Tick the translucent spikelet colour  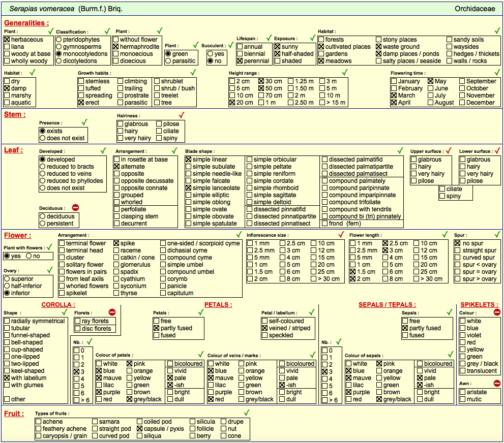[x=462, y=371]
